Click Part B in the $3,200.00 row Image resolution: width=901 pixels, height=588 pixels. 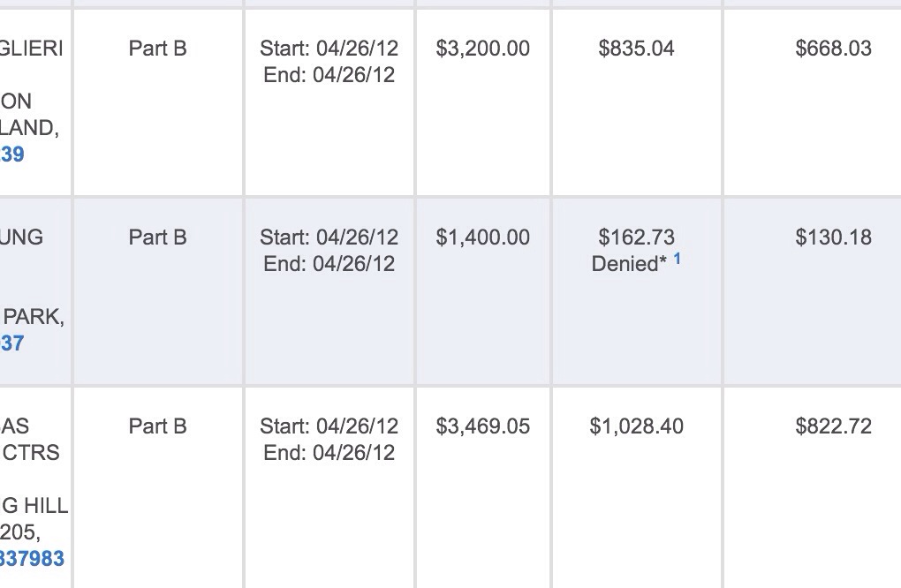coord(158,49)
